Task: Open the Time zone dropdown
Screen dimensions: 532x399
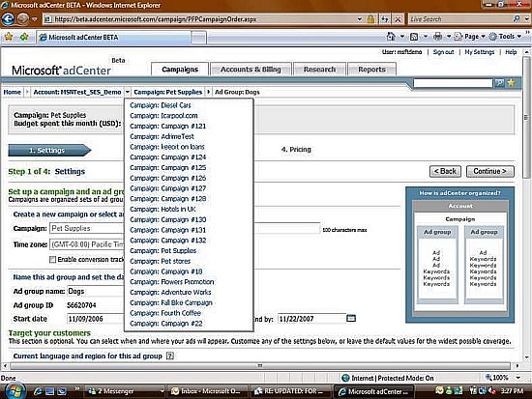Action: point(87,244)
